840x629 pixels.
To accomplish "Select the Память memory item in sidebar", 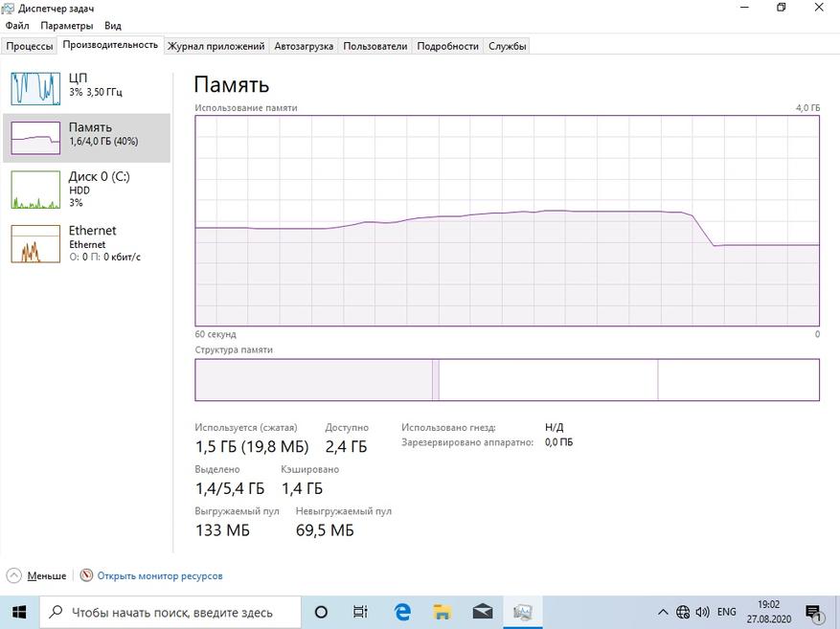I will (87, 138).
